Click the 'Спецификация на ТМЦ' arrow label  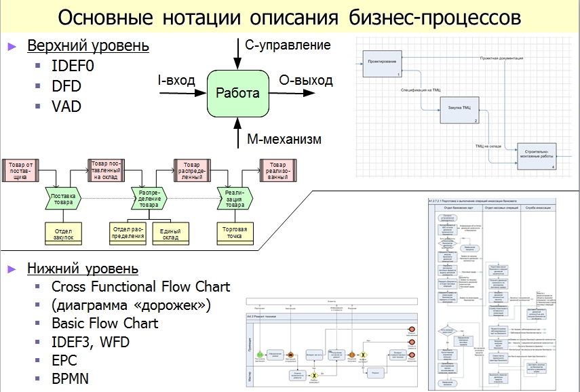tap(421, 90)
